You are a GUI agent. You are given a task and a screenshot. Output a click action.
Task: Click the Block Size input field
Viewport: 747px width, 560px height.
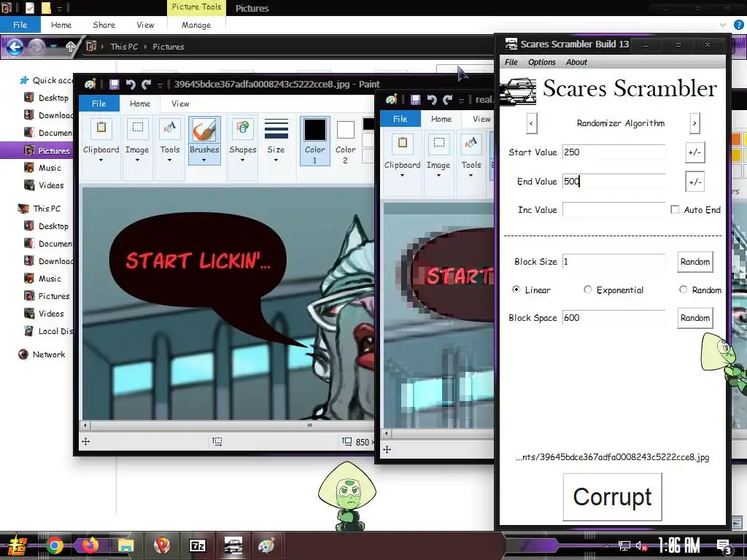[x=614, y=262]
